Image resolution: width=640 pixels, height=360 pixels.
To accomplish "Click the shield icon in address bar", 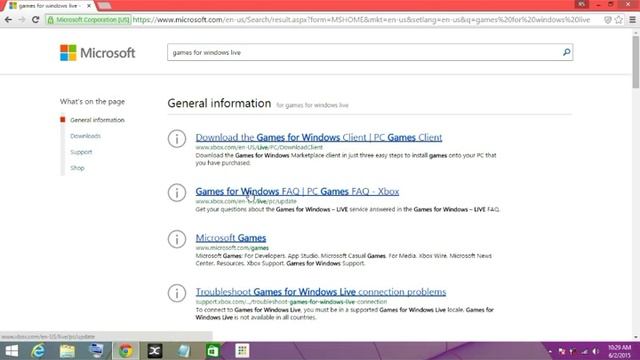I will coord(608,20).
